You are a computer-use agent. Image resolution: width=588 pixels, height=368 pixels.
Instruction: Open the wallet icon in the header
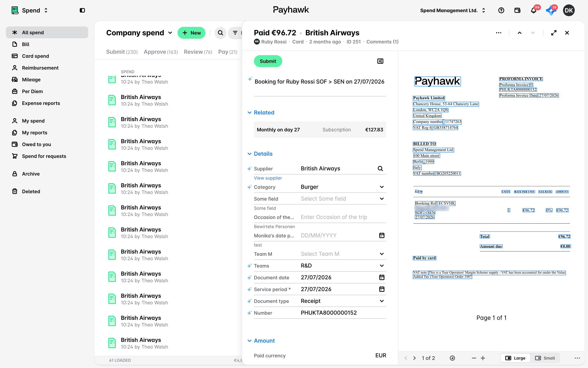click(x=517, y=10)
